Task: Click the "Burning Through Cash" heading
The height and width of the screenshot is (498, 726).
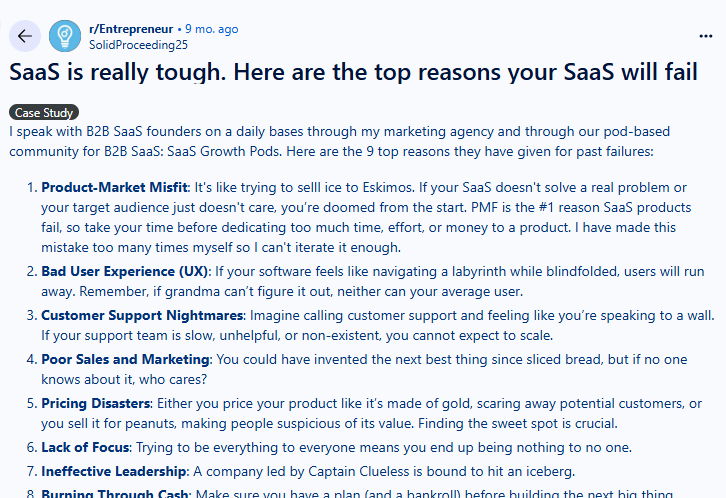Action: click(114, 493)
